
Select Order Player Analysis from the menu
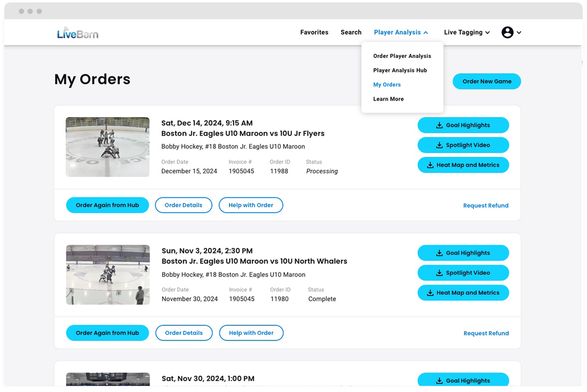(402, 56)
